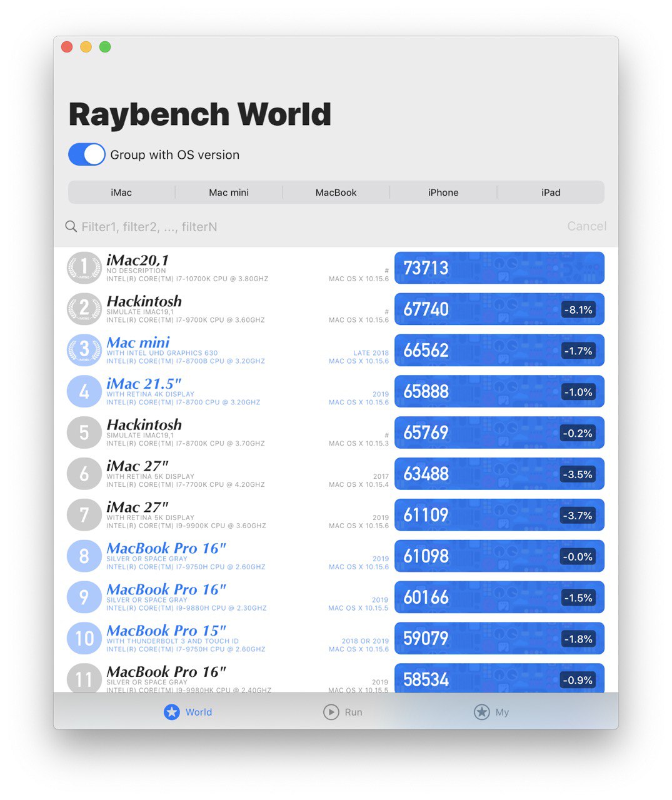
Task: Click the My star icon
Action: click(x=481, y=712)
